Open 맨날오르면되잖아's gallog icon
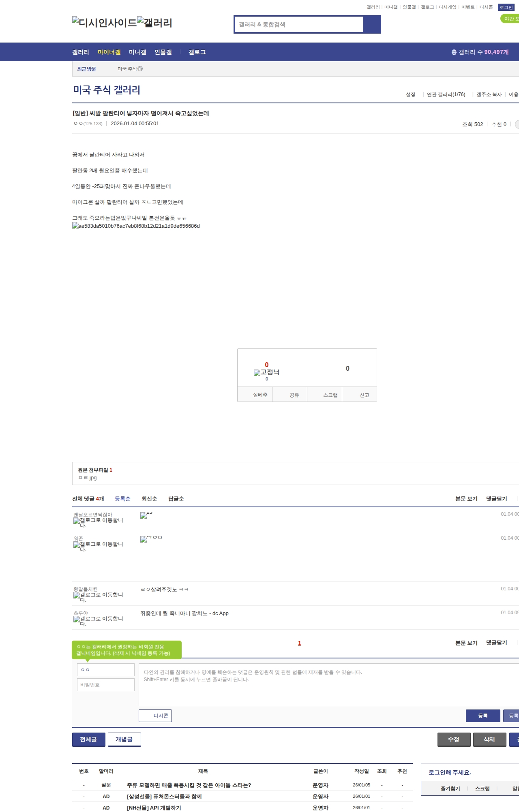Screen dimensions: 519x812 98,523
